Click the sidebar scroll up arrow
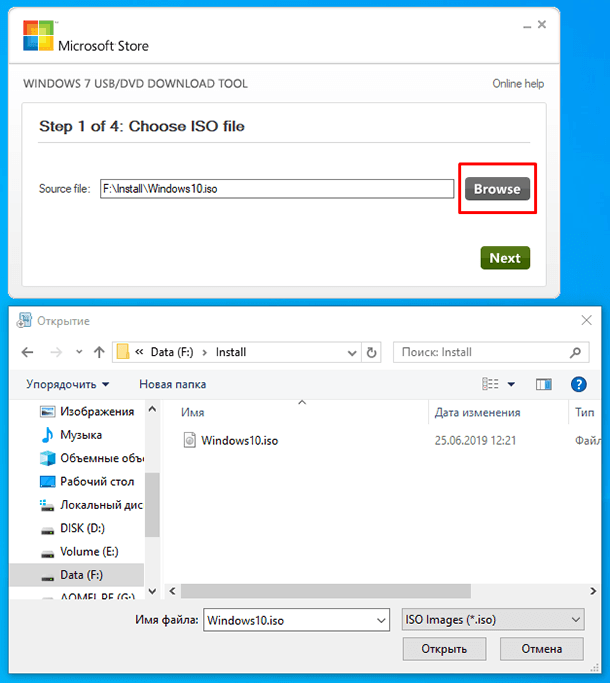 pyautogui.click(x=152, y=409)
